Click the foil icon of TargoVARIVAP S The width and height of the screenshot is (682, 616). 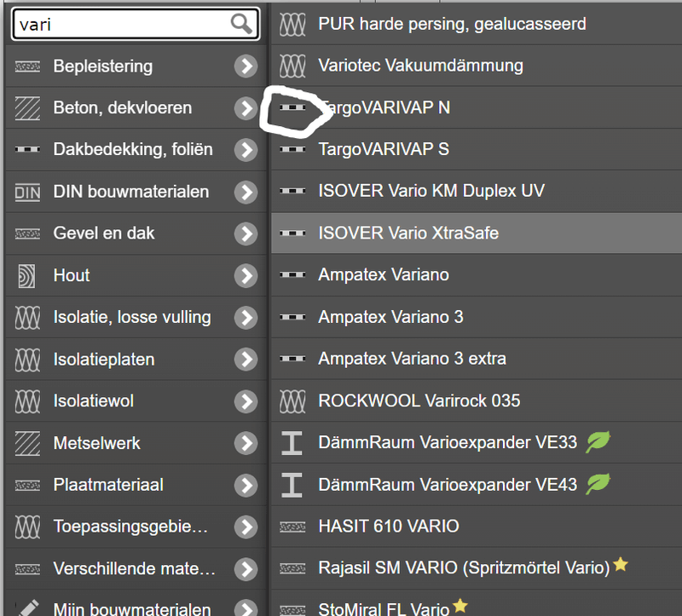[292, 149]
